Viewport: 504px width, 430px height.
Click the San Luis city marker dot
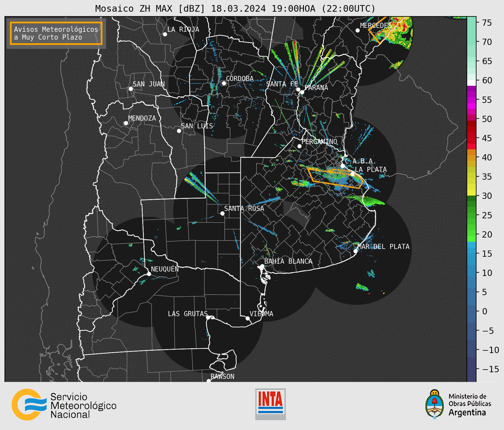tap(179, 131)
